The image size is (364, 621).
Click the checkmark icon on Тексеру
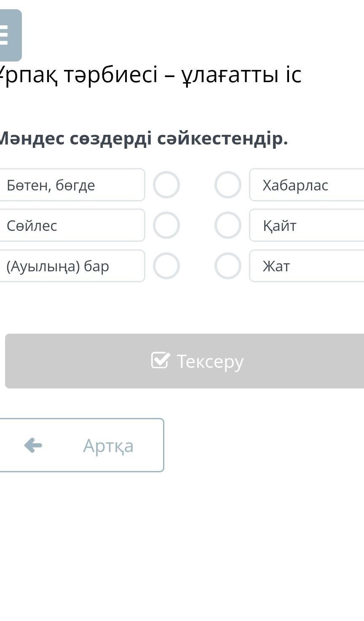[161, 361]
